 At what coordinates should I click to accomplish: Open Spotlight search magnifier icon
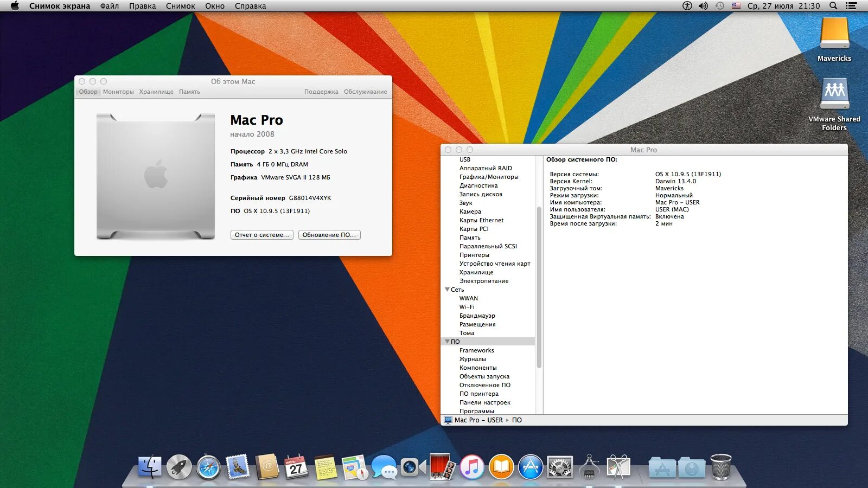(833, 6)
